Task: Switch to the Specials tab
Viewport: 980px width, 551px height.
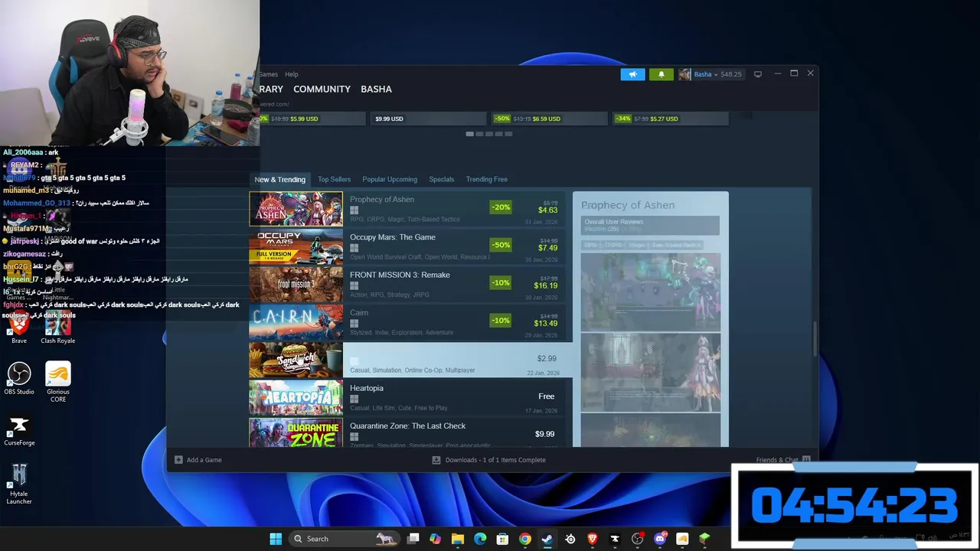Action: (442, 179)
